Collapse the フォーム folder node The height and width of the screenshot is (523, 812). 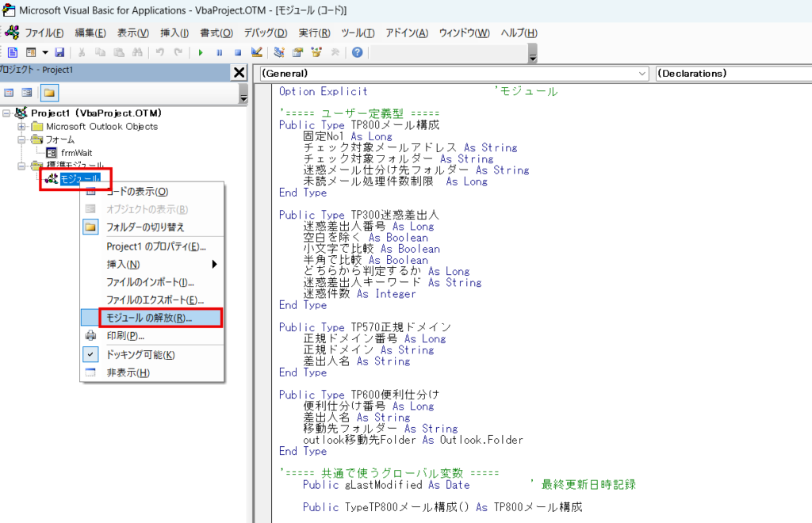pyautogui.click(x=22, y=139)
